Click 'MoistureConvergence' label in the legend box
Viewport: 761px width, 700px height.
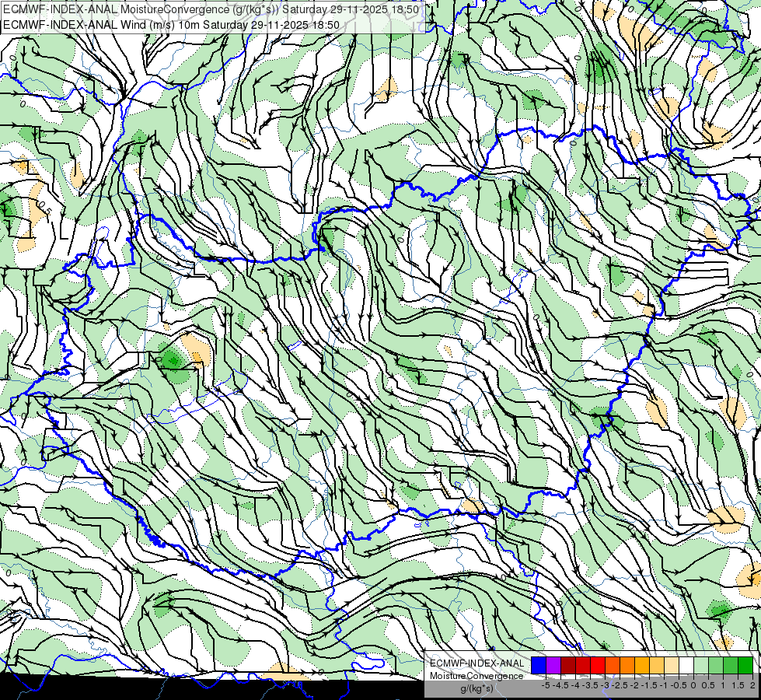click(476, 676)
